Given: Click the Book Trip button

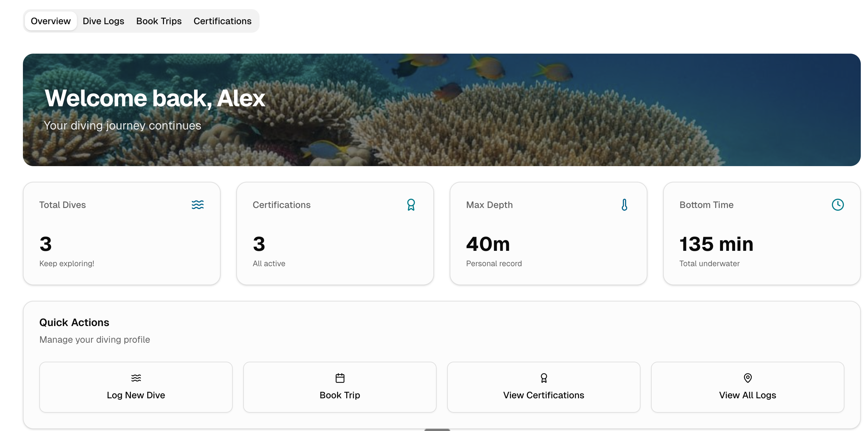Looking at the screenshot, I should click(340, 387).
